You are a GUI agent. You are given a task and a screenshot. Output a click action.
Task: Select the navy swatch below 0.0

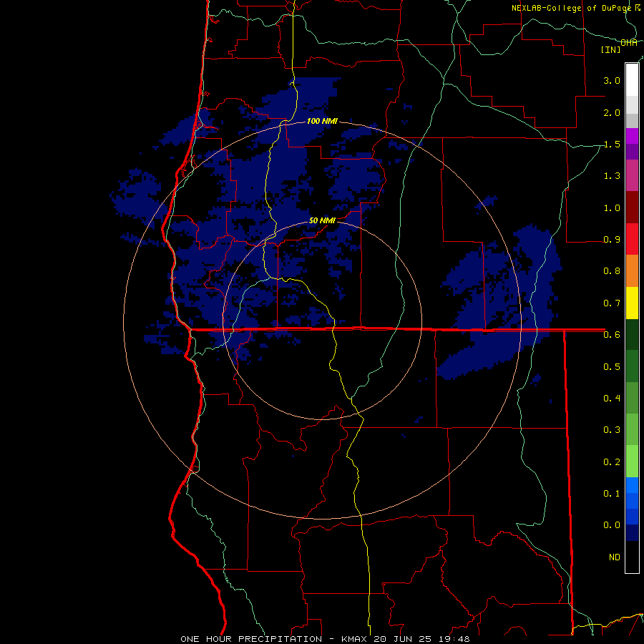click(632, 532)
